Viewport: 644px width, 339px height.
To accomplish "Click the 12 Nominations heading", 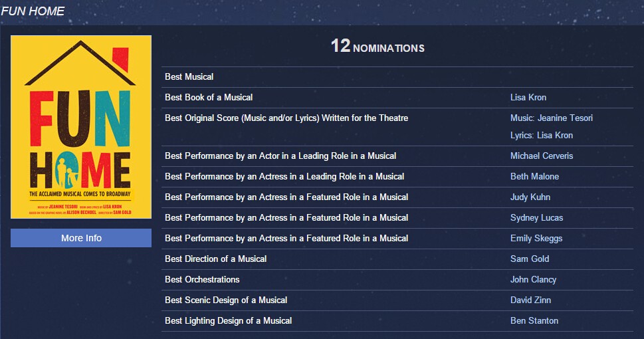I will 377,46.
